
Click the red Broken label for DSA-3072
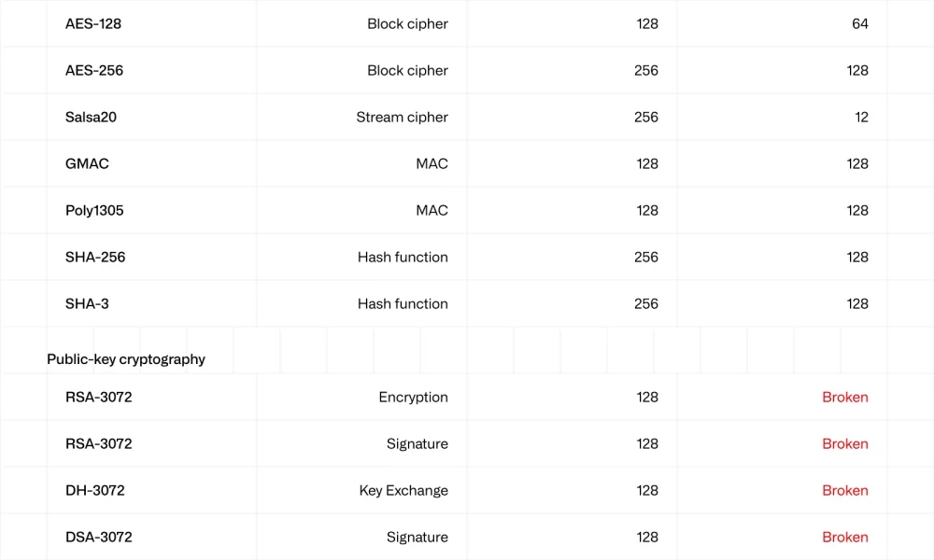pos(844,538)
